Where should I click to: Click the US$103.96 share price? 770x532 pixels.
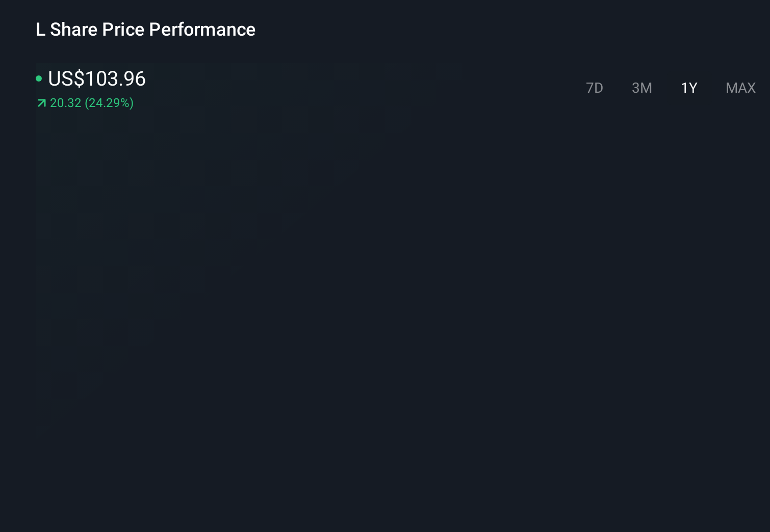click(97, 78)
